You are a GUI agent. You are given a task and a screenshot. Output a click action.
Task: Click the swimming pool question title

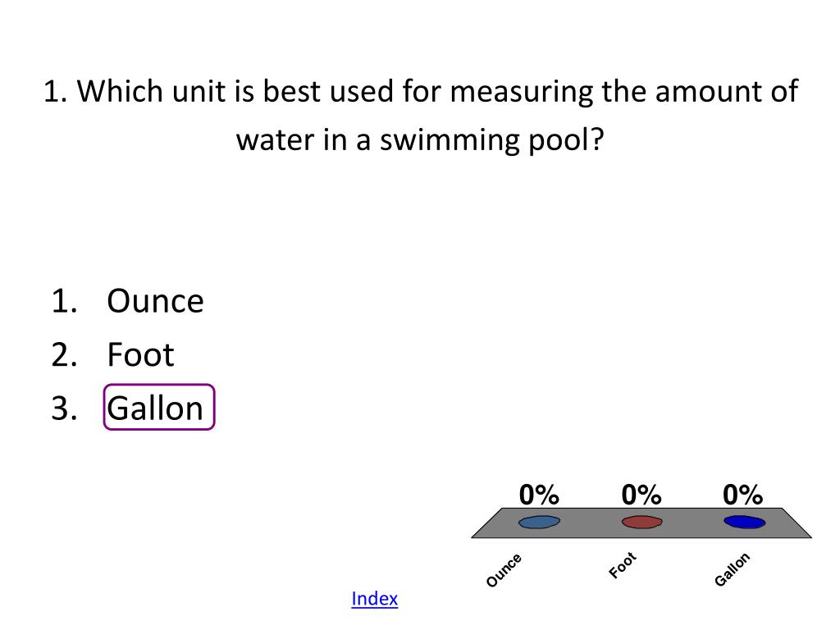click(x=421, y=115)
